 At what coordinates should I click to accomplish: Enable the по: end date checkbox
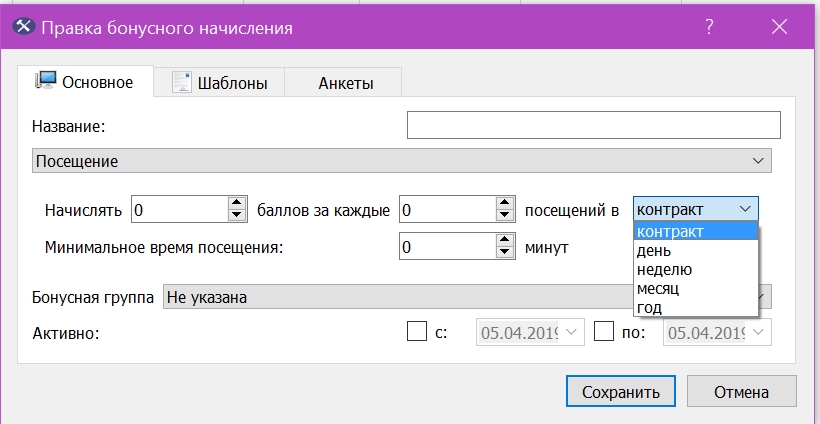(604, 331)
